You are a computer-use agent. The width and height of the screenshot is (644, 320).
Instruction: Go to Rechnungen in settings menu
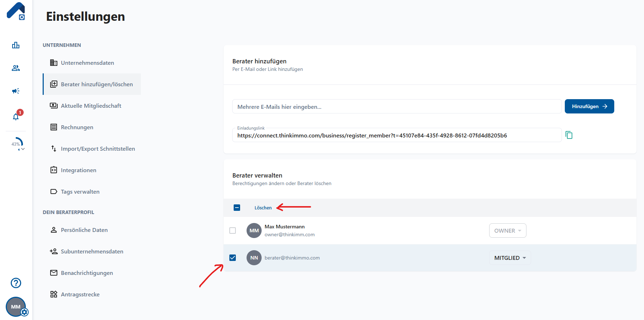click(x=77, y=127)
